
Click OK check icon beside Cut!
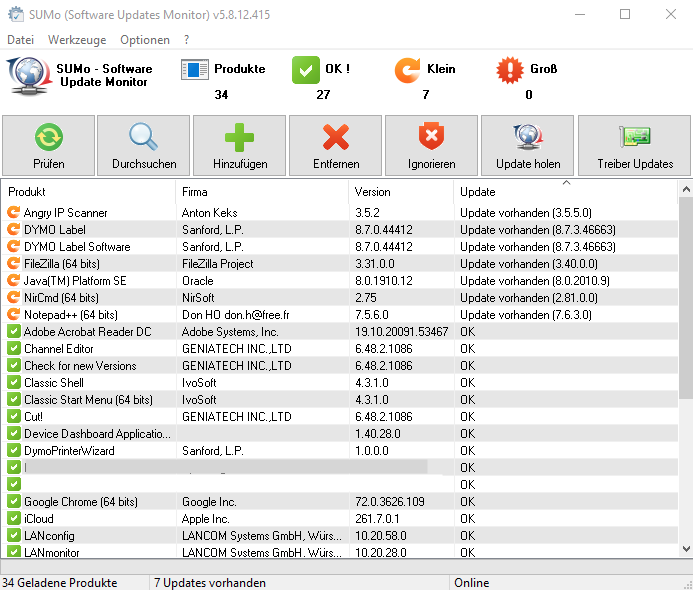click(x=14, y=416)
